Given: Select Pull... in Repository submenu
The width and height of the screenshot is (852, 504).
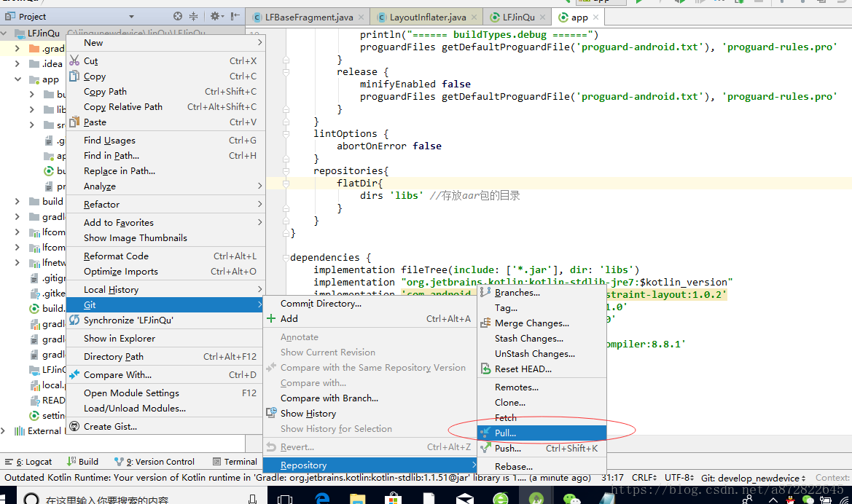Looking at the screenshot, I should (x=542, y=433).
